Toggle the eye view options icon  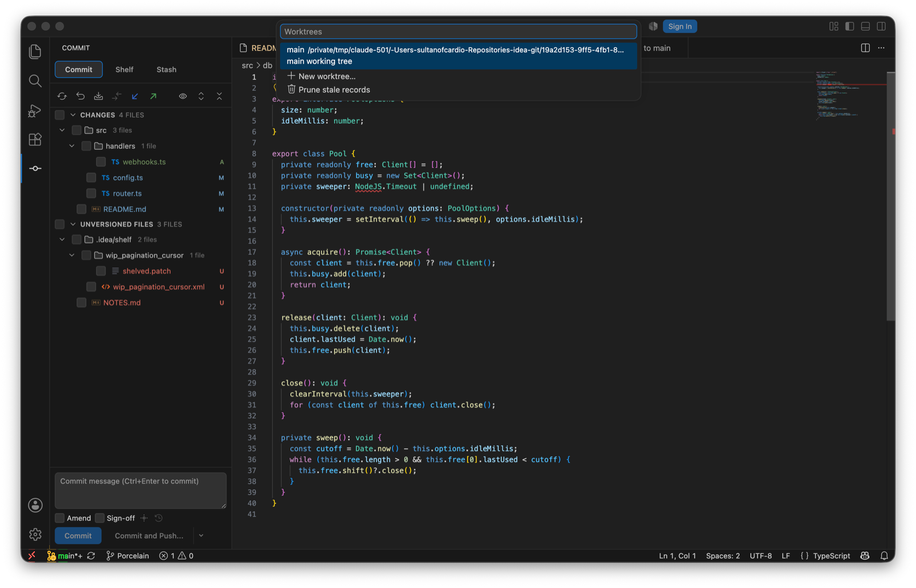click(183, 96)
